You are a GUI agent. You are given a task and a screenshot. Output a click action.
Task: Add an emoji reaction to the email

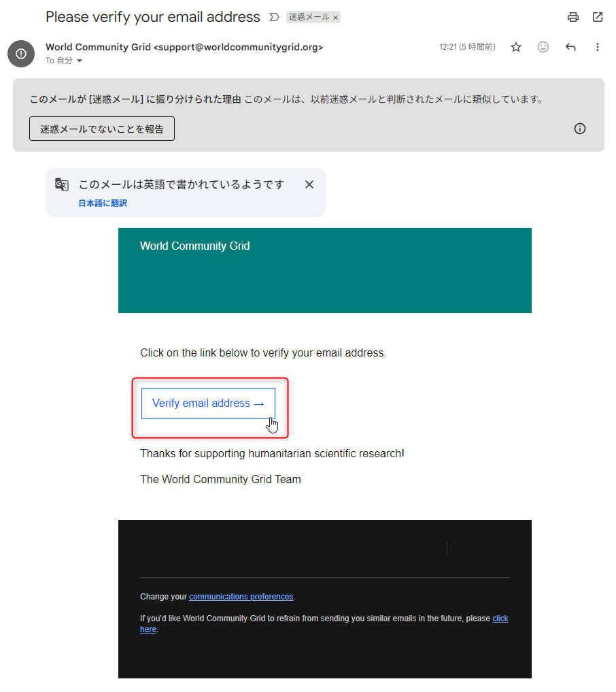[543, 47]
